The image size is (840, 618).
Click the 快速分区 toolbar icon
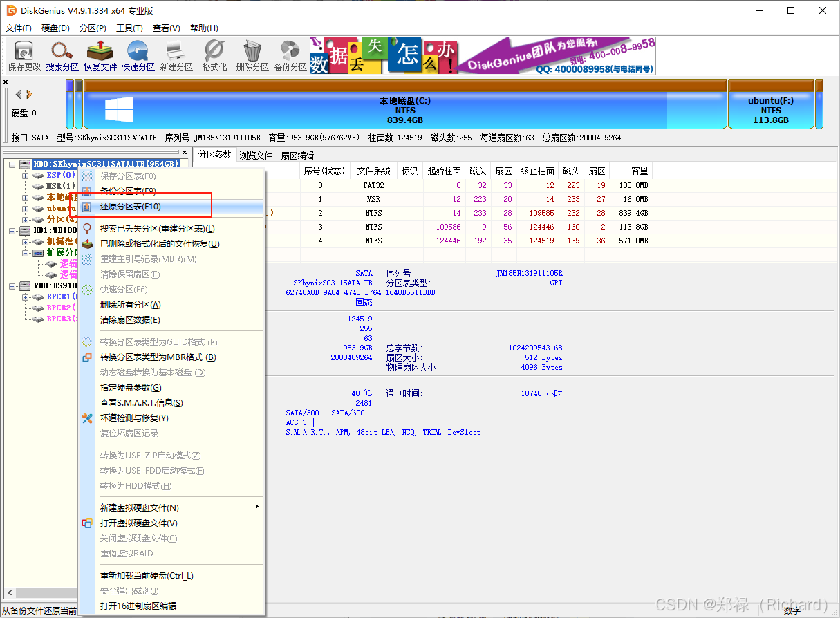tap(138, 55)
